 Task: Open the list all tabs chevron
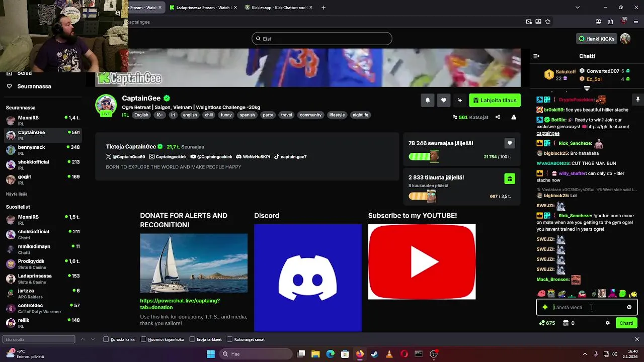578,8
